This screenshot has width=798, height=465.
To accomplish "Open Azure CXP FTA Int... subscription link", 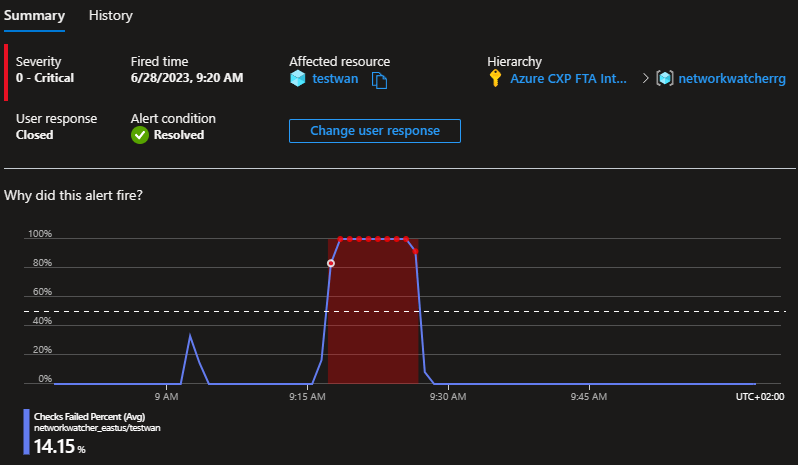I will point(570,79).
